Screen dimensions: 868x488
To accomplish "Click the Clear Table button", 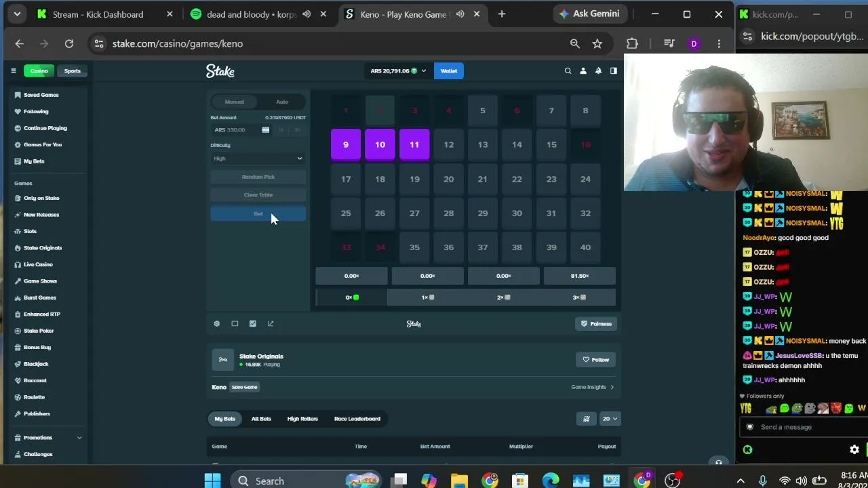I will (258, 195).
